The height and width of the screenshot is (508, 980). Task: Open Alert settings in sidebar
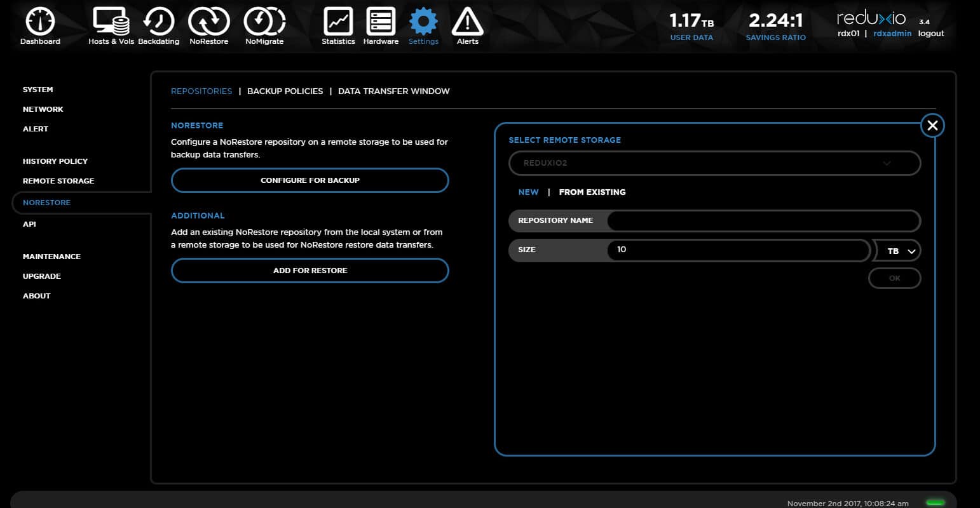36,129
